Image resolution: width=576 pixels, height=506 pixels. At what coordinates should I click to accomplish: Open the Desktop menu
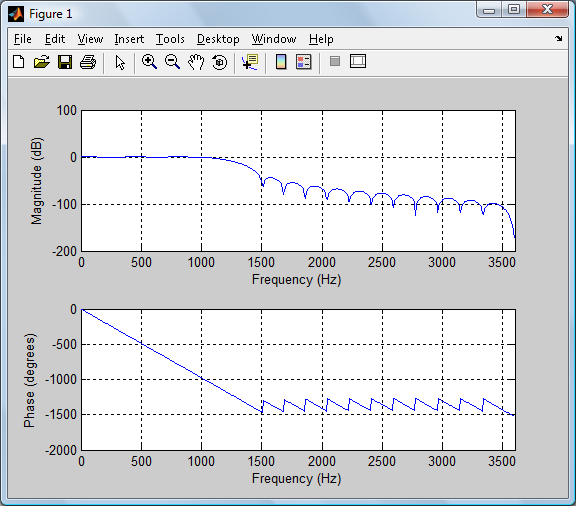(218, 39)
